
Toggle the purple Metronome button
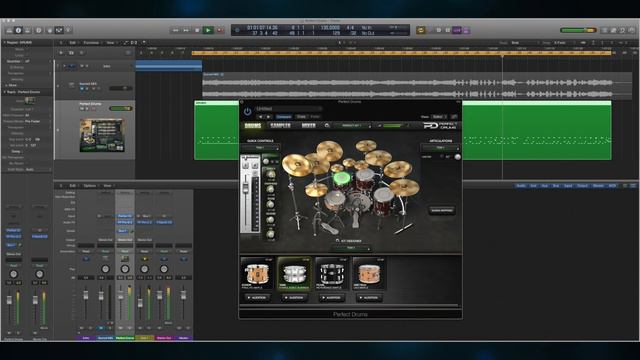[x=466, y=30]
